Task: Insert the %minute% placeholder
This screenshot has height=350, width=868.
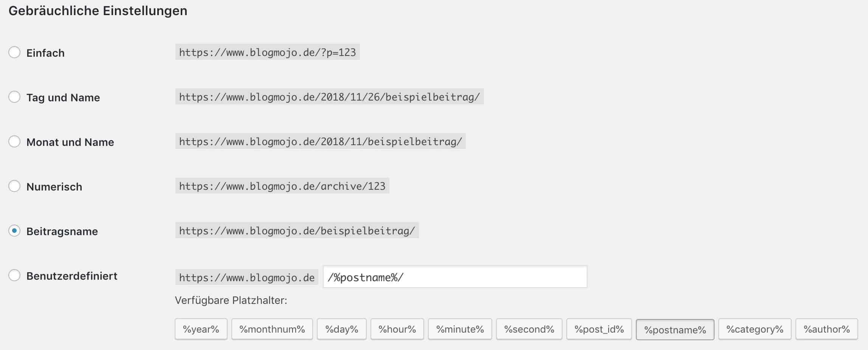Action: pos(460,329)
